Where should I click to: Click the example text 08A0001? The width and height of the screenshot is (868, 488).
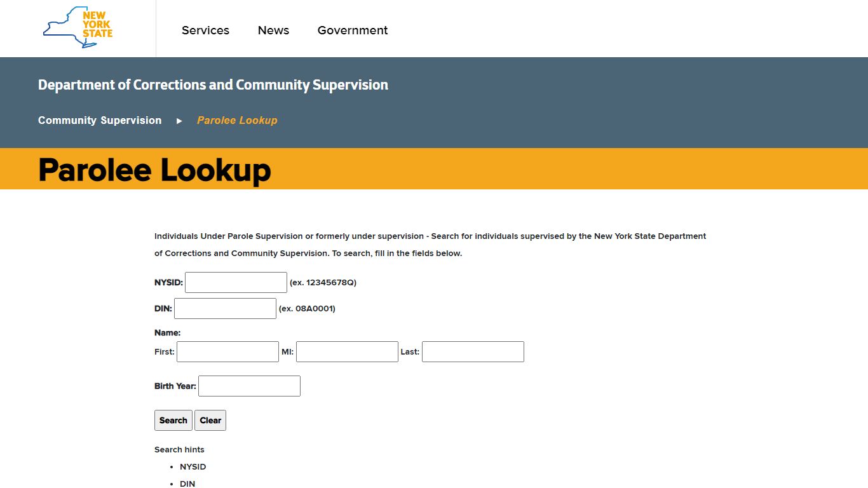pyautogui.click(x=307, y=308)
